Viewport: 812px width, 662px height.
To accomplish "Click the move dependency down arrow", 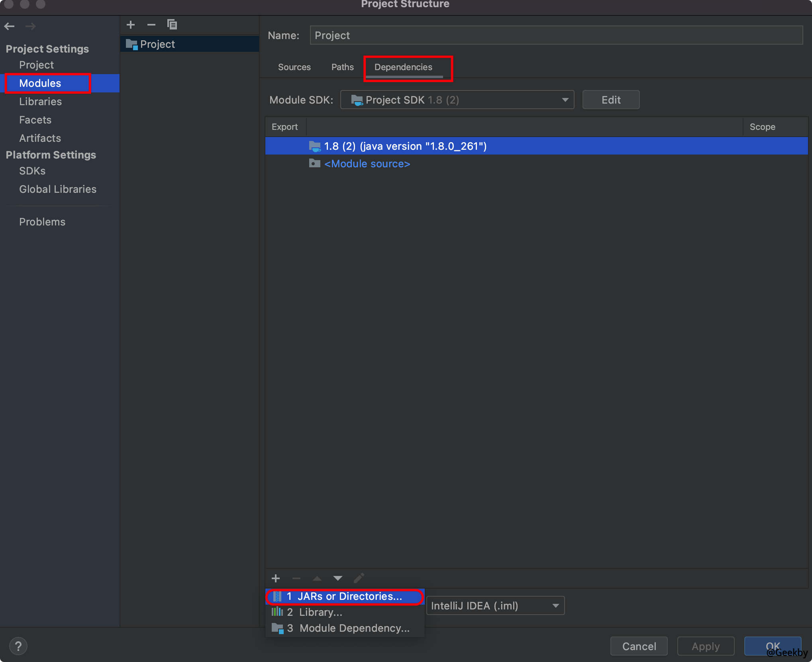I will [338, 578].
